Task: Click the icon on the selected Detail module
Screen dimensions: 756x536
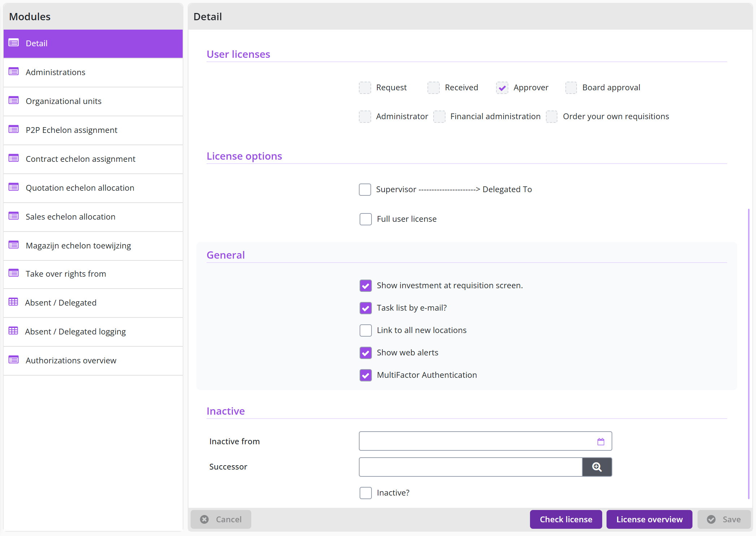Action: 14,43
